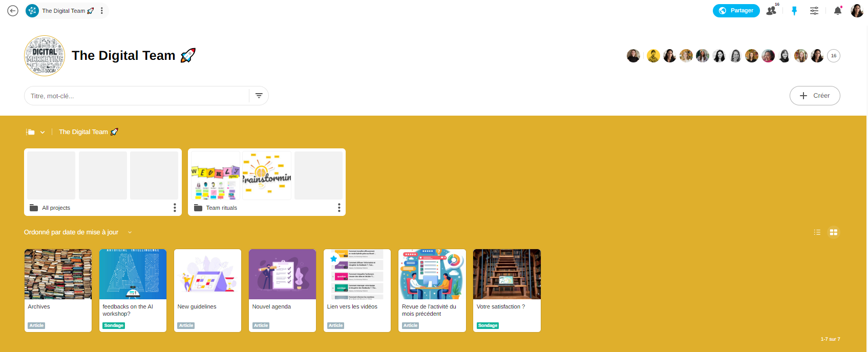868x352 pixels.
Task: Open the three-dot menu beside The Digital Team
Action: coord(102,11)
